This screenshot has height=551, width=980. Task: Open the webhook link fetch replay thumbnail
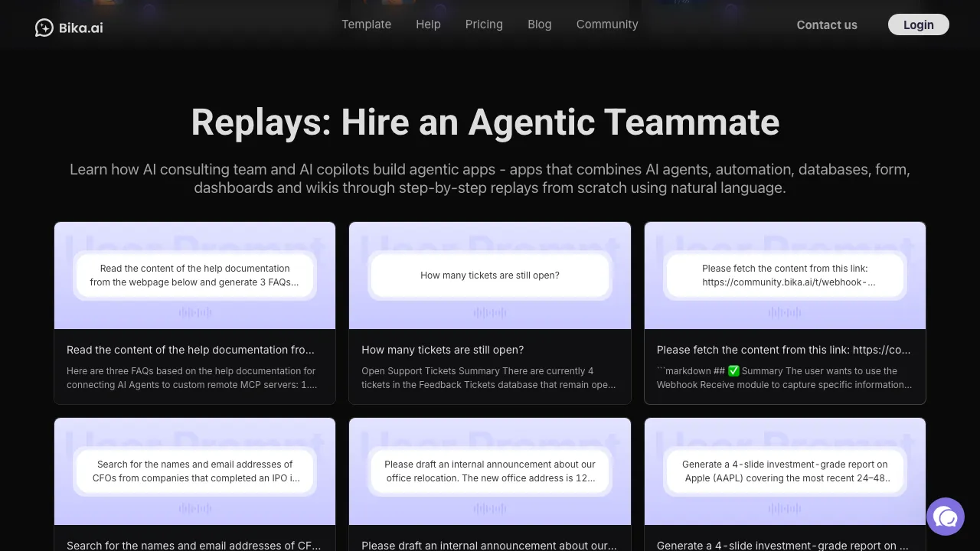785,275
